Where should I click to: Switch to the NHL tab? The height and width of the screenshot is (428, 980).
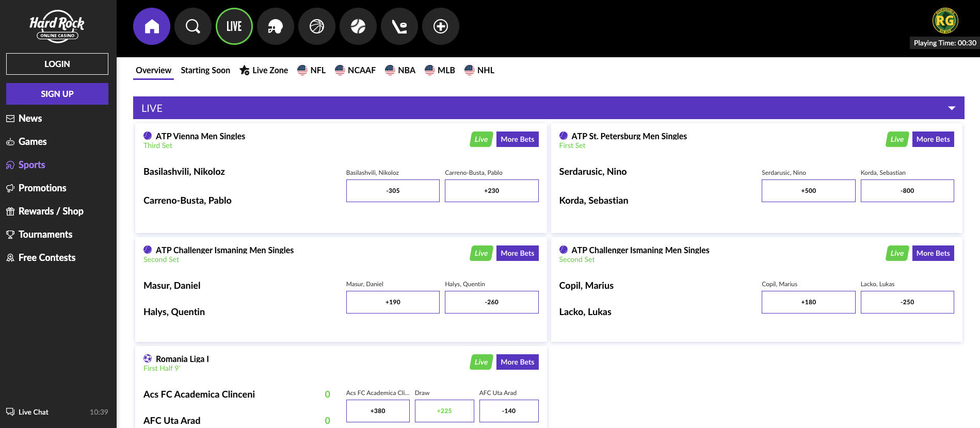479,70
